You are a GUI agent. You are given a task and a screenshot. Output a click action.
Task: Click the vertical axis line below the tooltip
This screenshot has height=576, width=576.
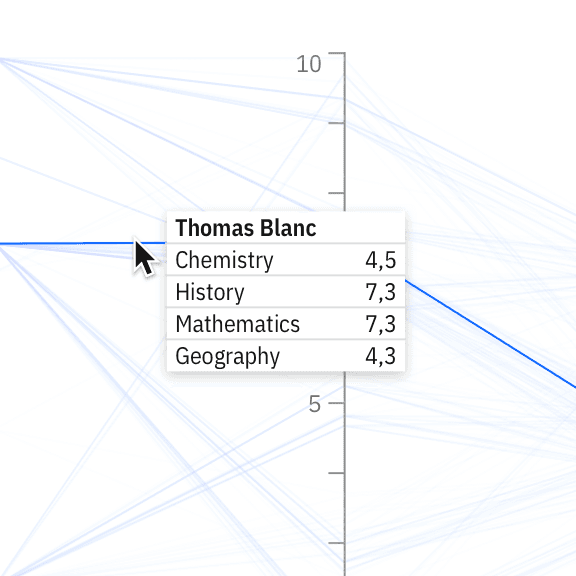(345, 474)
